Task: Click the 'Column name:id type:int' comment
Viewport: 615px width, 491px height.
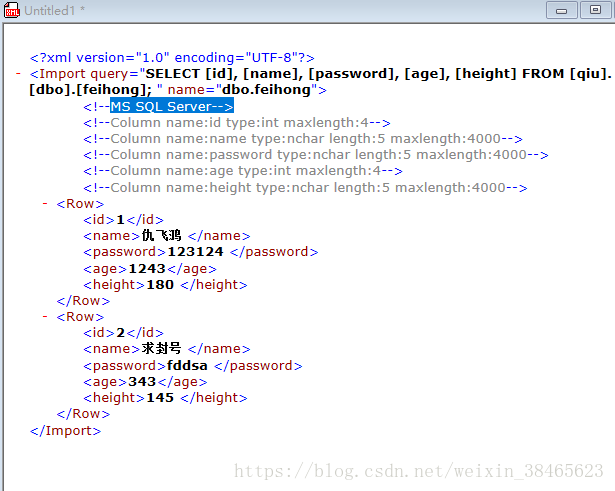Action: (237, 123)
